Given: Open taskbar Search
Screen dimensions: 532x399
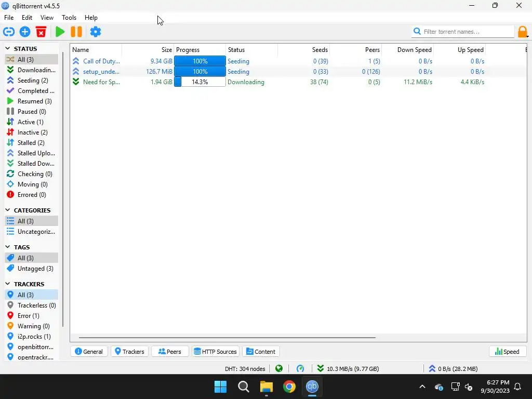Looking at the screenshot, I should click(244, 387).
